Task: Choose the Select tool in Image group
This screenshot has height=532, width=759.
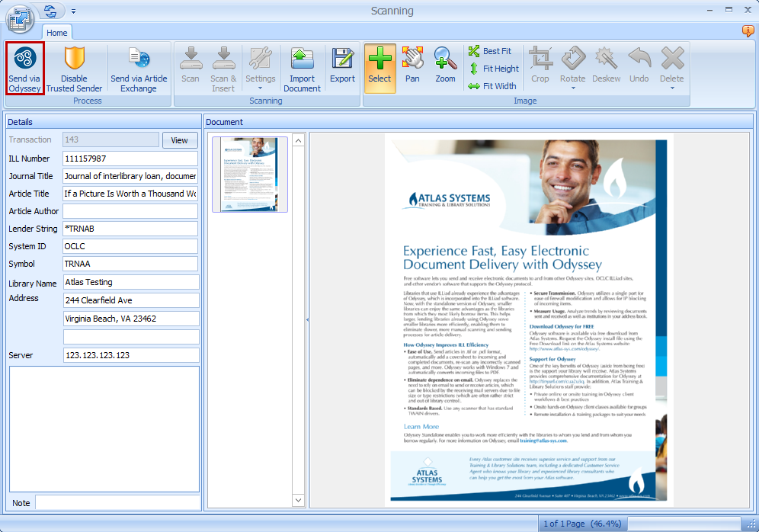Action: tap(379, 68)
